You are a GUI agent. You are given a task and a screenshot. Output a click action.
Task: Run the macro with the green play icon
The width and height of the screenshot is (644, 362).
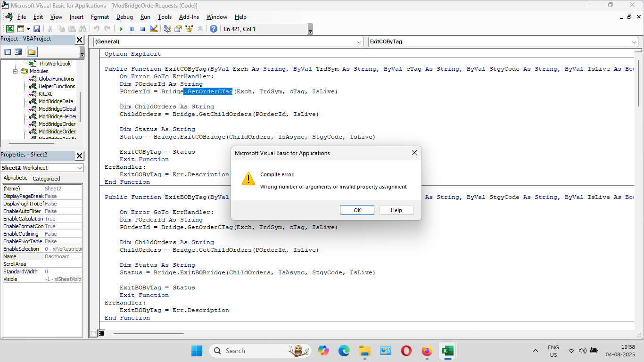coord(121,29)
